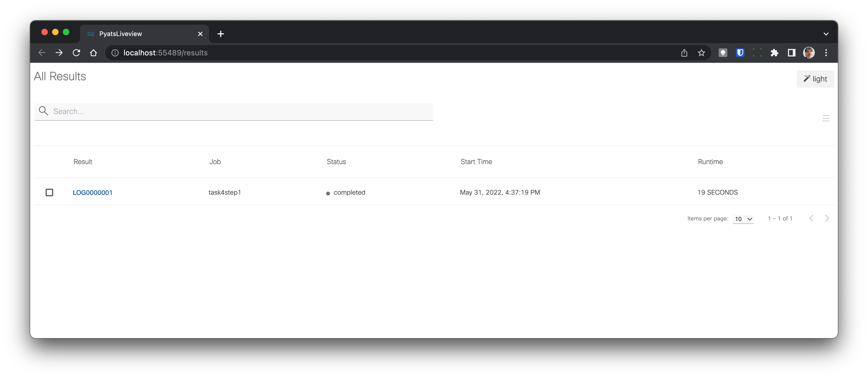Maximize the window with green button
This screenshot has height=378, width=868.
[66, 32]
